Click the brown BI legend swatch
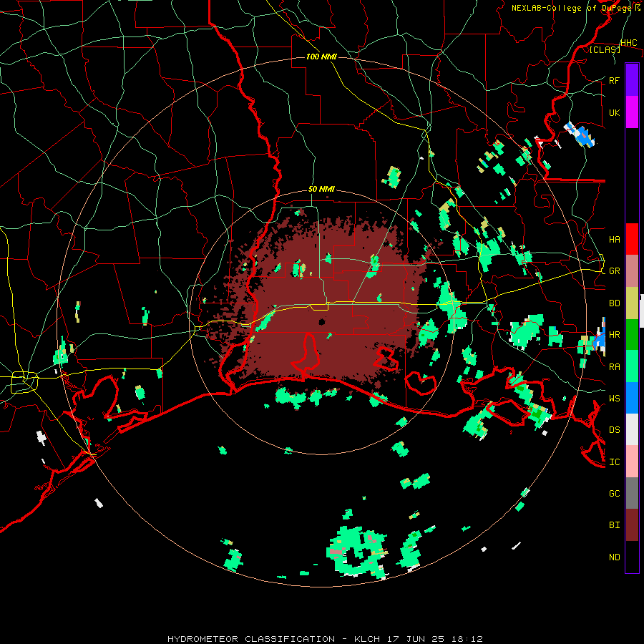Image resolution: width=644 pixels, height=644 pixels. [632, 525]
